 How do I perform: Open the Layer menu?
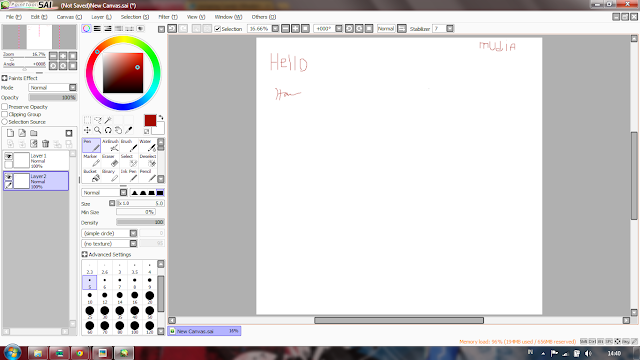click(x=101, y=17)
